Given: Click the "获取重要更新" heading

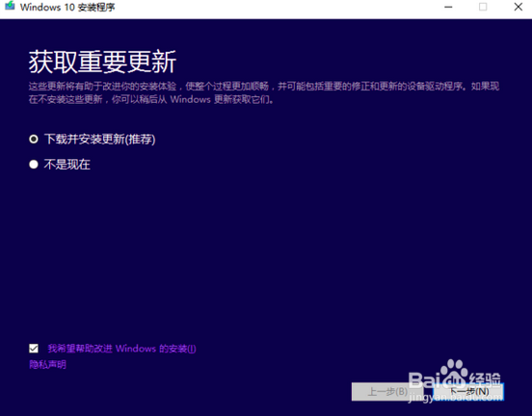Looking at the screenshot, I should pyautogui.click(x=102, y=62).
